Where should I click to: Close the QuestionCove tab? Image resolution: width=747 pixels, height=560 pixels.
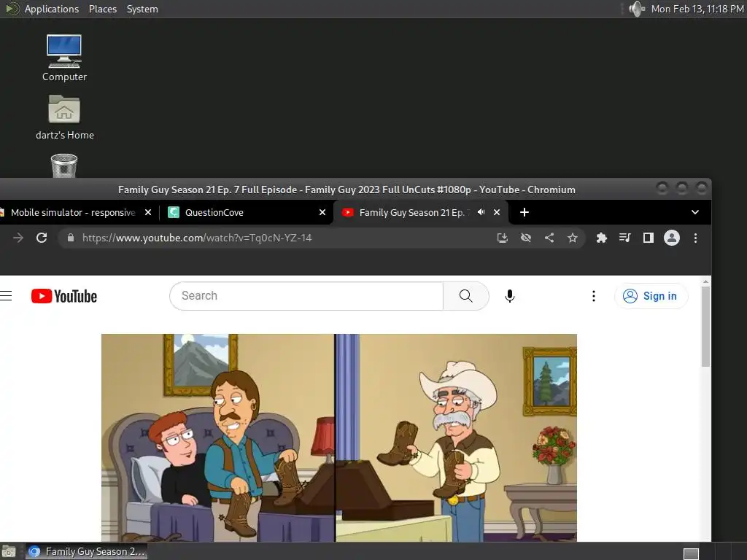coord(322,212)
